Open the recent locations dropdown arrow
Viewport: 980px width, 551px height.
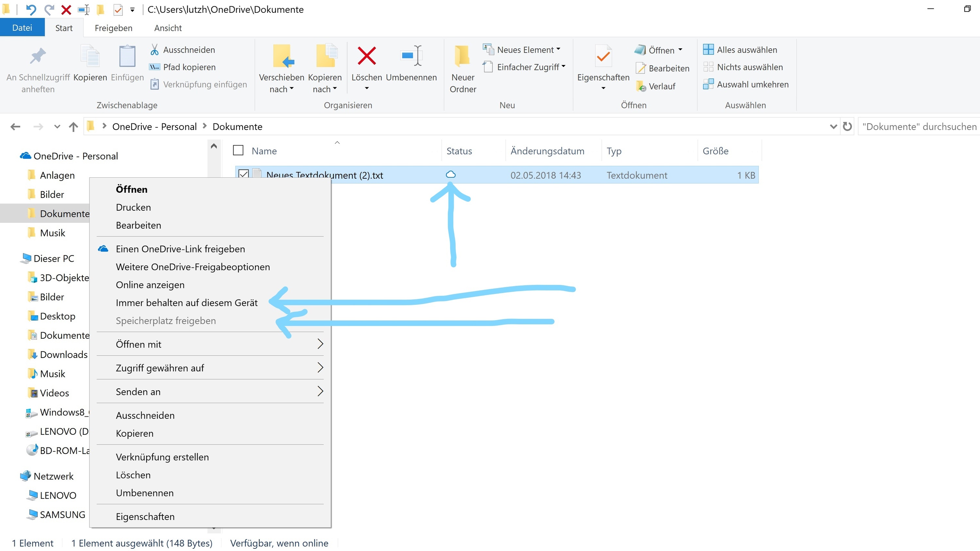pos(57,127)
